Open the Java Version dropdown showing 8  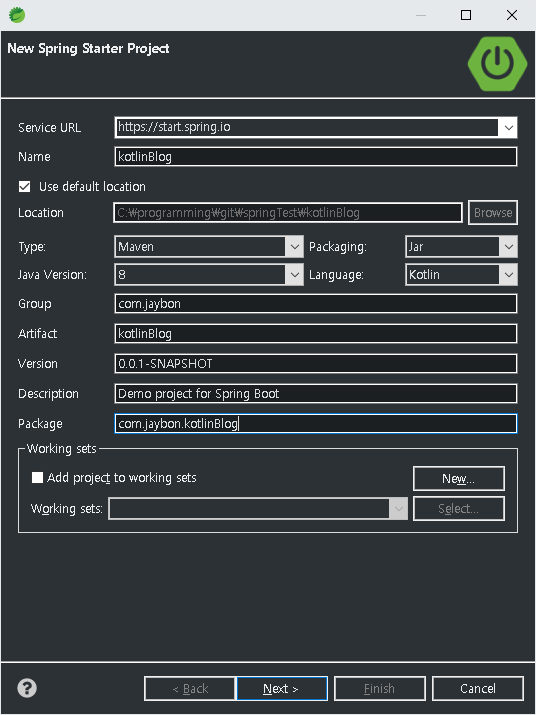[x=209, y=275]
